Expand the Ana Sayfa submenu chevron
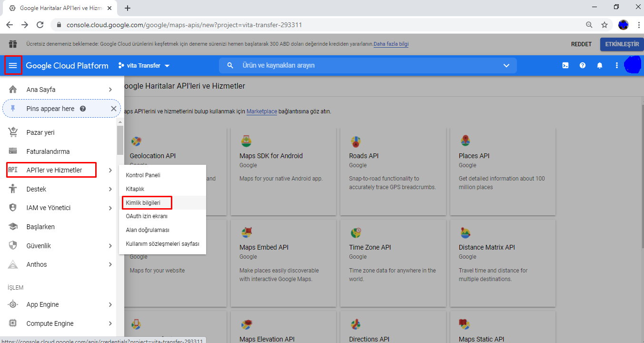Screen dimensions: 644x343 click(x=110, y=90)
